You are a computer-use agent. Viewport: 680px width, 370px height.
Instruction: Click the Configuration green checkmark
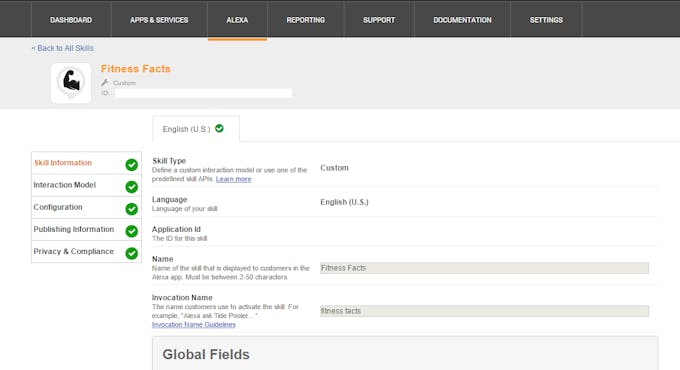[x=132, y=209]
